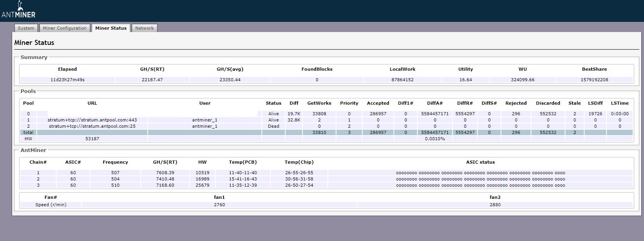Click chain 3 frequency 510
The width and height of the screenshot is (644, 241).
point(115,185)
